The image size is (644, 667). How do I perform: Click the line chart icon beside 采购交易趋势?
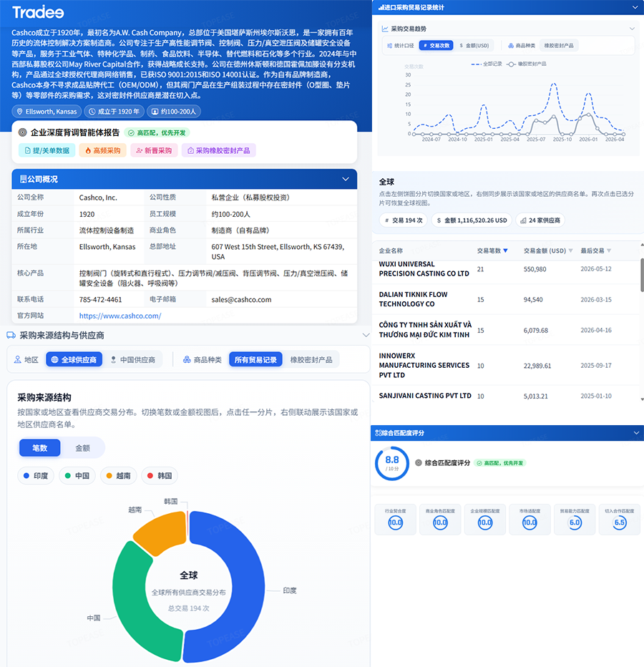[x=385, y=29]
